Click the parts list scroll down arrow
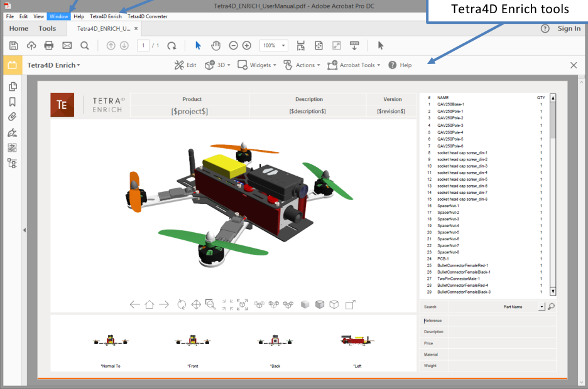Screen dimensions: 588x389 click(x=553, y=291)
